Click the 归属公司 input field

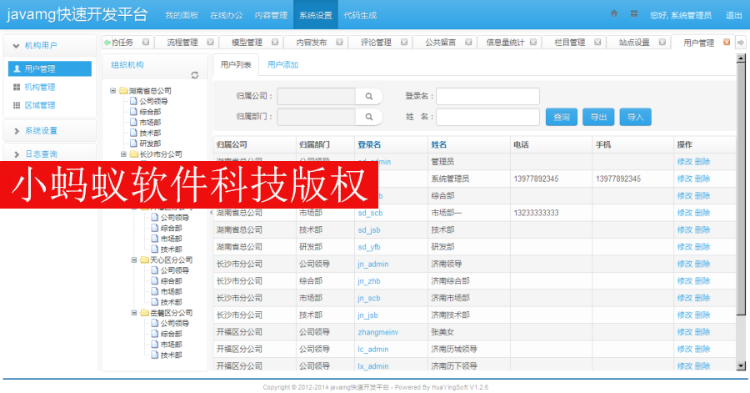(x=316, y=96)
